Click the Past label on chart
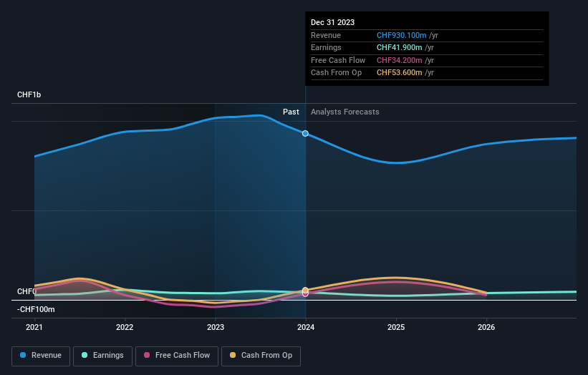 (x=291, y=112)
